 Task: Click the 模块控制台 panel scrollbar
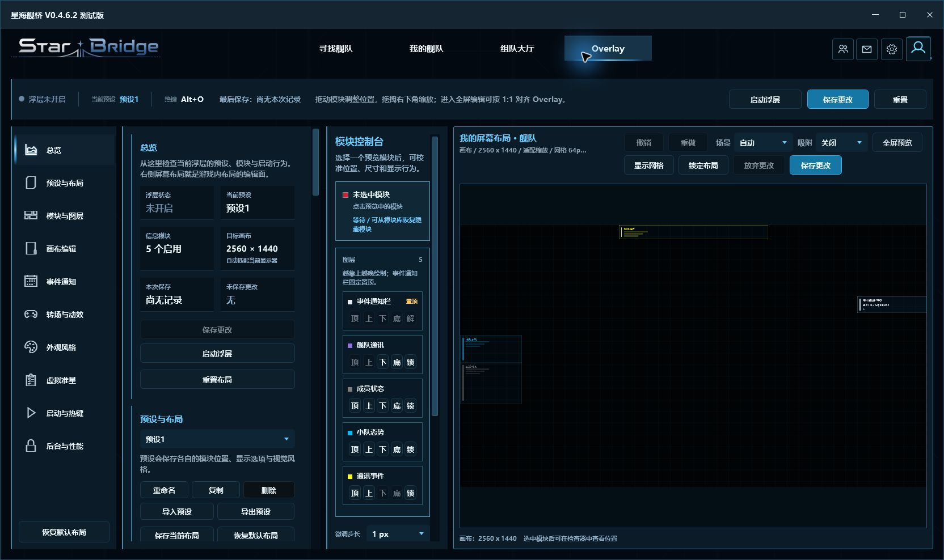pyautogui.click(x=435, y=277)
